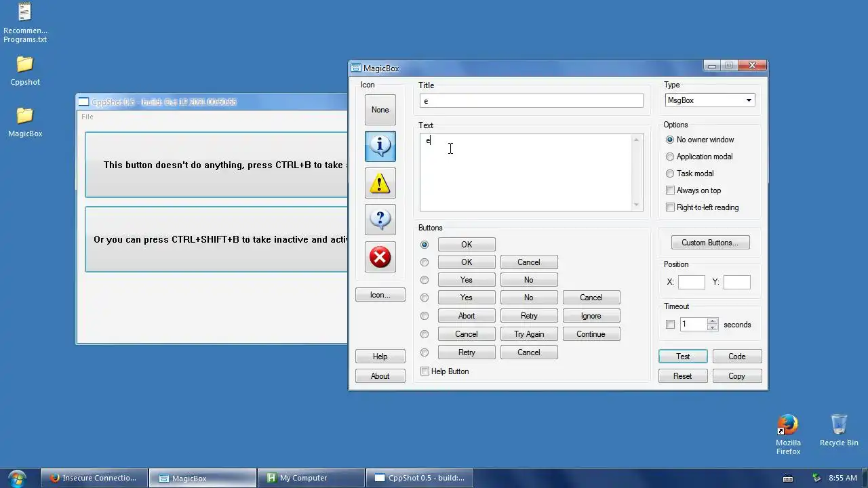This screenshot has height=488, width=868.
Task: Open Recommended Programs.txt desktop file
Action: coord(25,23)
